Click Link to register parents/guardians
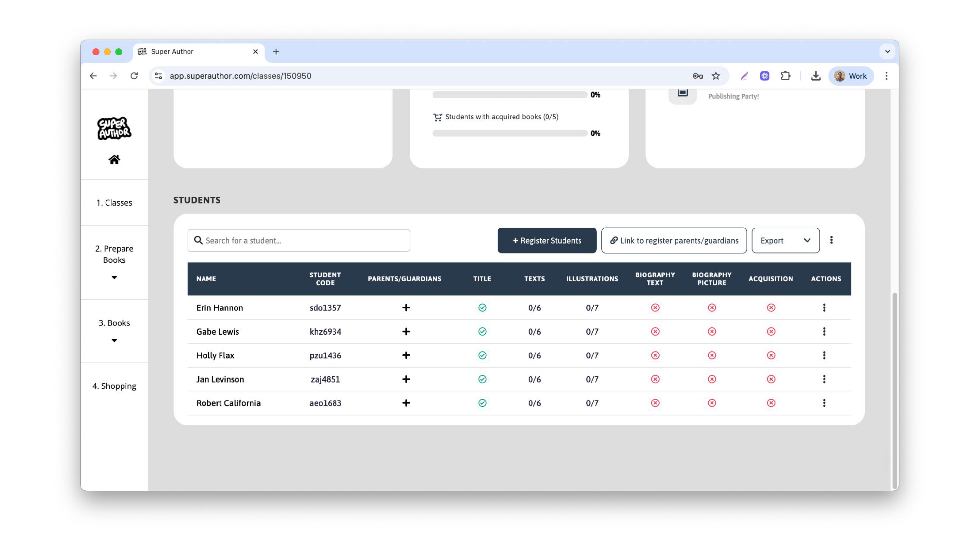The width and height of the screenshot is (980, 551). [x=674, y=240]
